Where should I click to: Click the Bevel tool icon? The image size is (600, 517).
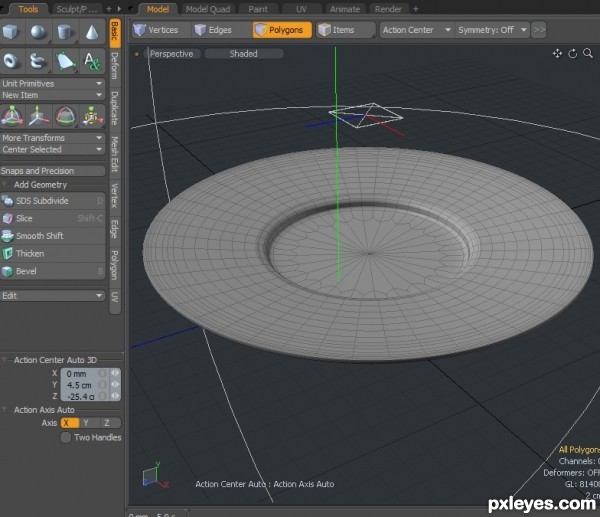(x=7, y=271)
